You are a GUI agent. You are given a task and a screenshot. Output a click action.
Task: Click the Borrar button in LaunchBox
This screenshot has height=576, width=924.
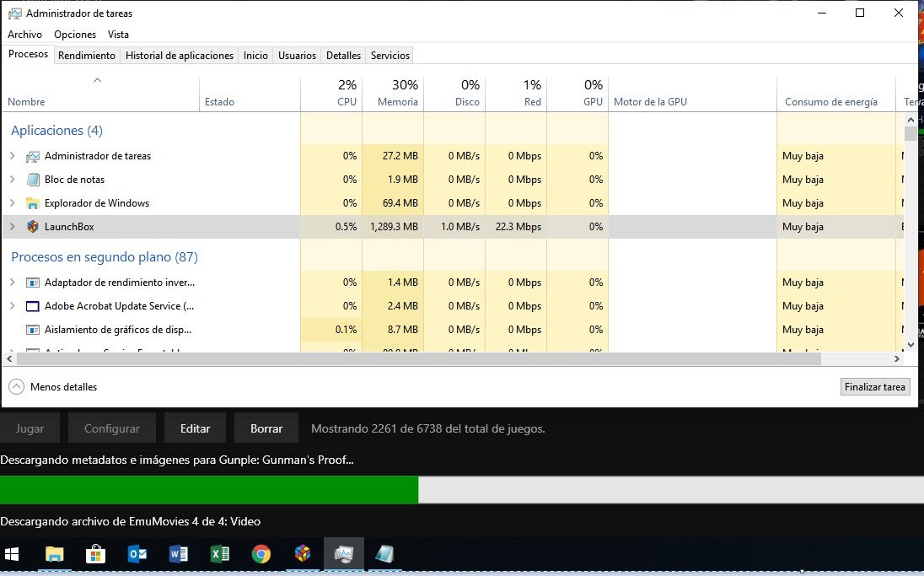click(266, 428)
